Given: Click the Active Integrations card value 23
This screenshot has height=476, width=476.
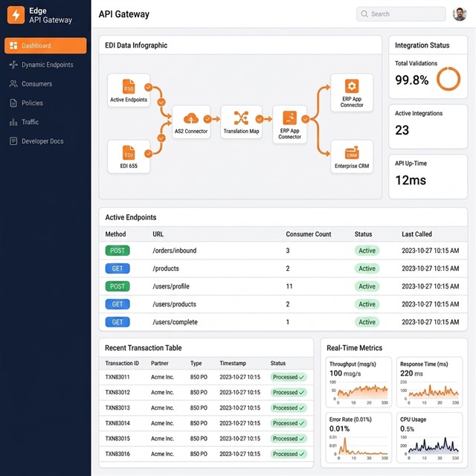Looking at the screenshot, I should (x=402, y=130).
